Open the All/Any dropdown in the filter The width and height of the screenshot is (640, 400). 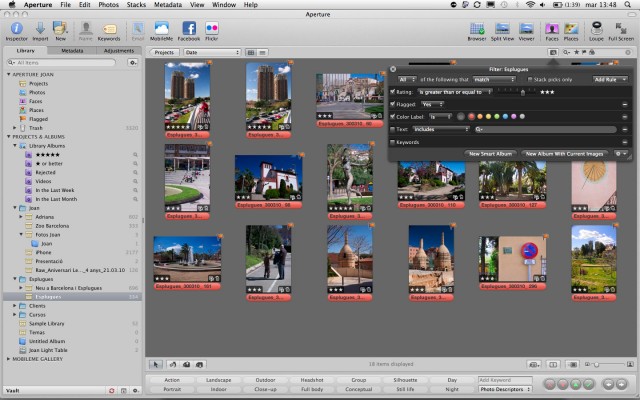(x=407, y=80)
